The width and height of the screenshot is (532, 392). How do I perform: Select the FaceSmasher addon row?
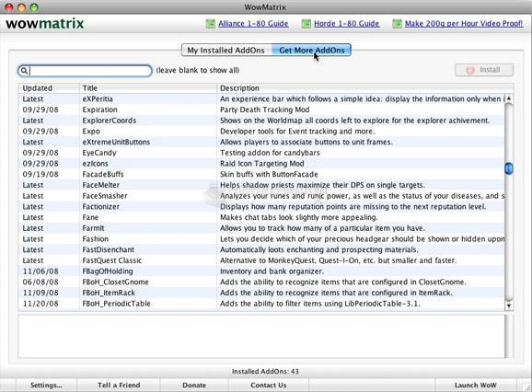click(261, 196)
